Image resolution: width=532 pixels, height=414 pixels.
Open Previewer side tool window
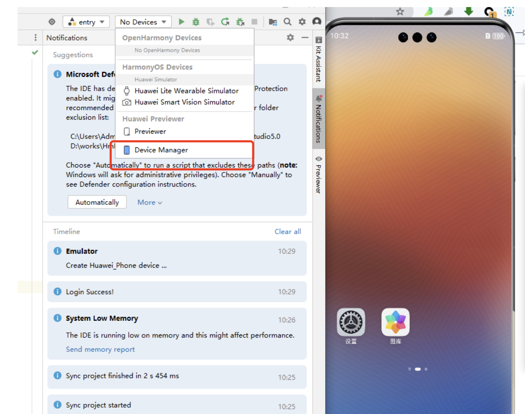[318, 175]
